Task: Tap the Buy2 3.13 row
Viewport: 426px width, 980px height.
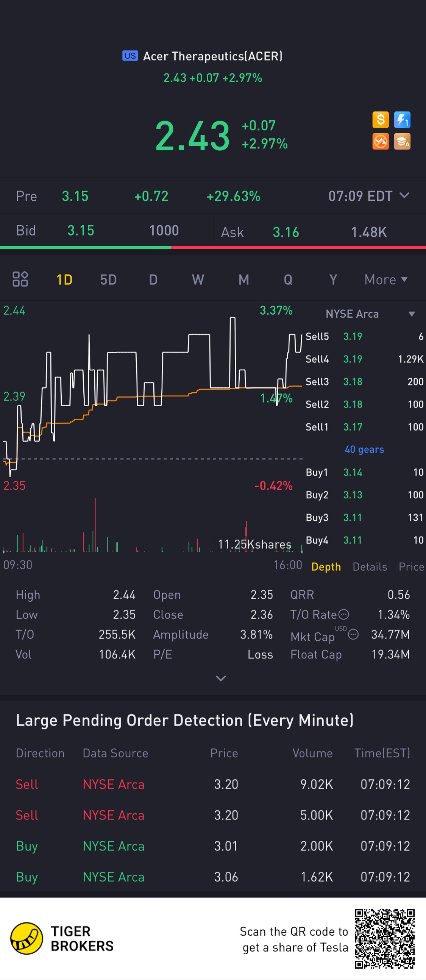Action: [364, 495]
